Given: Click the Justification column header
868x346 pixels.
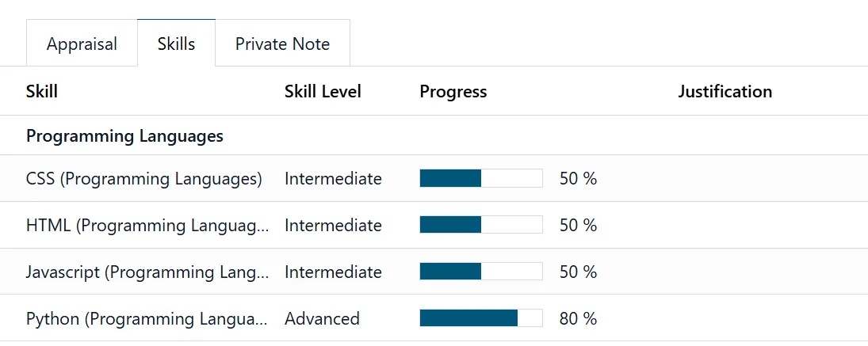Looking at the screenshot, I should pos(725,92).
